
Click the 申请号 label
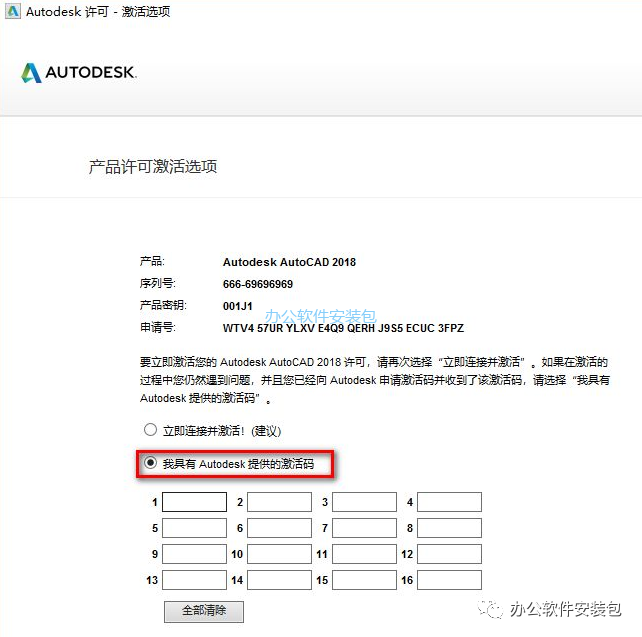point(158,328)
